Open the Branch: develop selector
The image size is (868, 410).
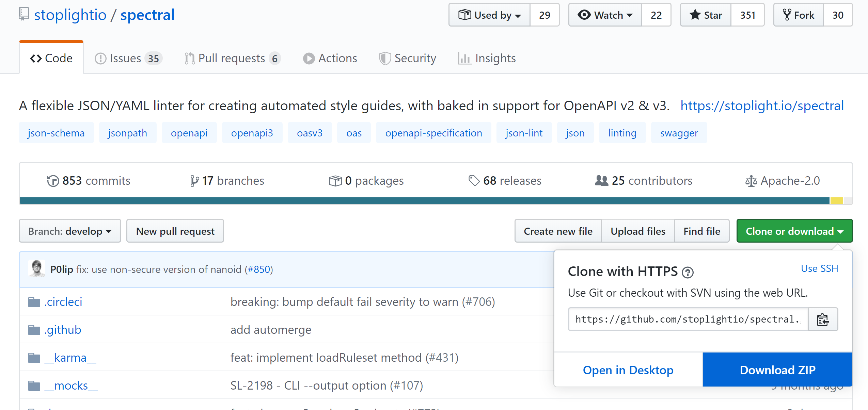69,231
